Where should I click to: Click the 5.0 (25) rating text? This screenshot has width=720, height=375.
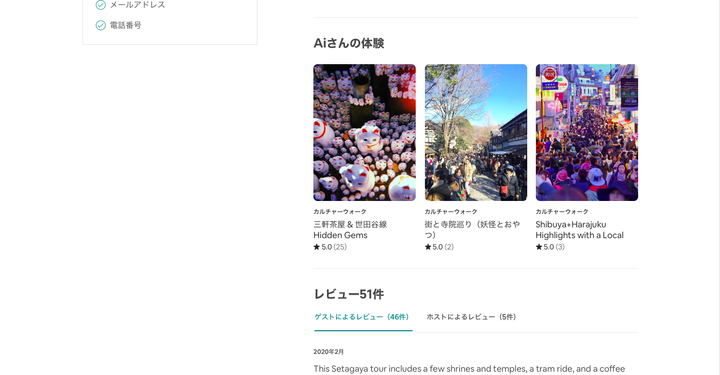pos(334,247)
